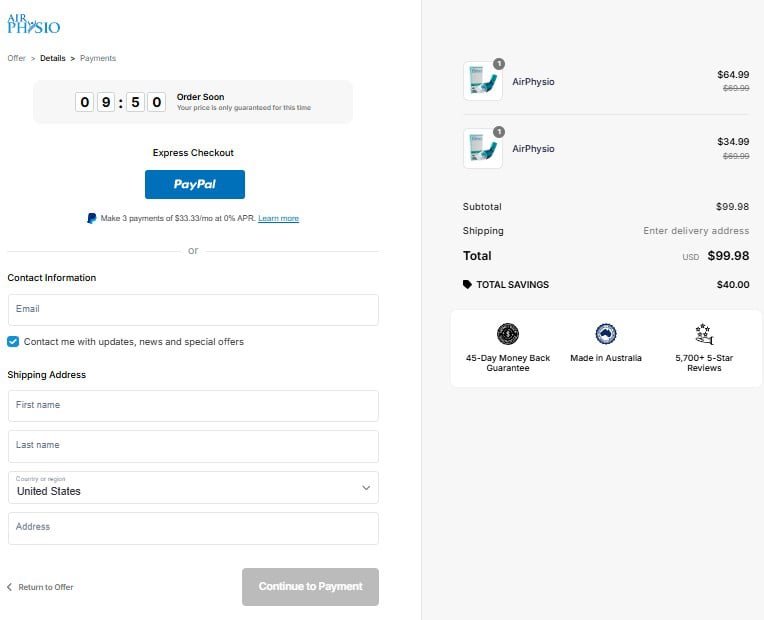
Task: Focus the Email input field
Action: pyautogui.click(x=193, y=310)
